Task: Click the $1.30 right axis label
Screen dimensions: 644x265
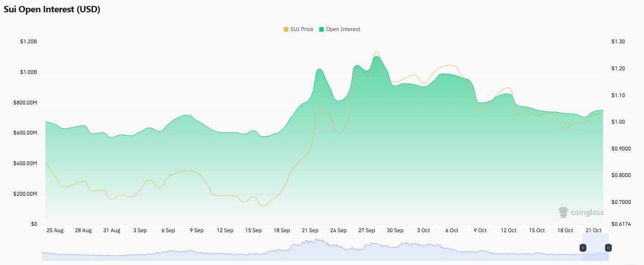Action: click(x=618, y=42)
